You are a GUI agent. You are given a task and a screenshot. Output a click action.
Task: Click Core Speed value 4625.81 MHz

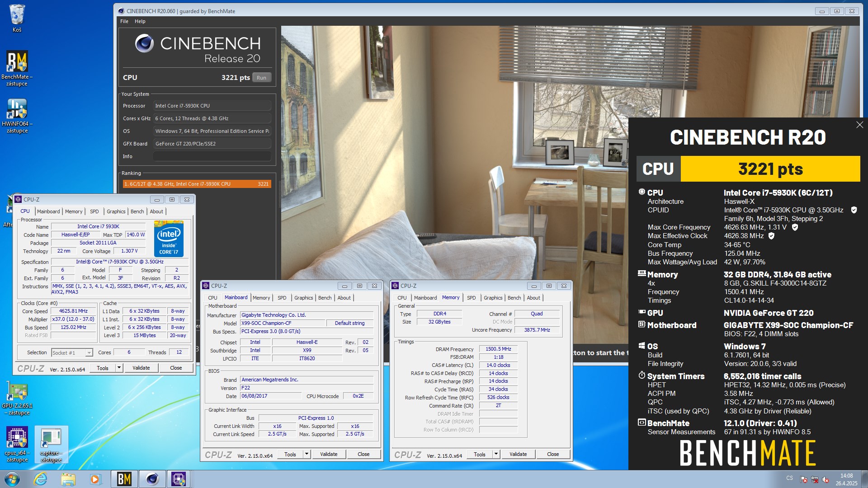(x=73, y=311)
